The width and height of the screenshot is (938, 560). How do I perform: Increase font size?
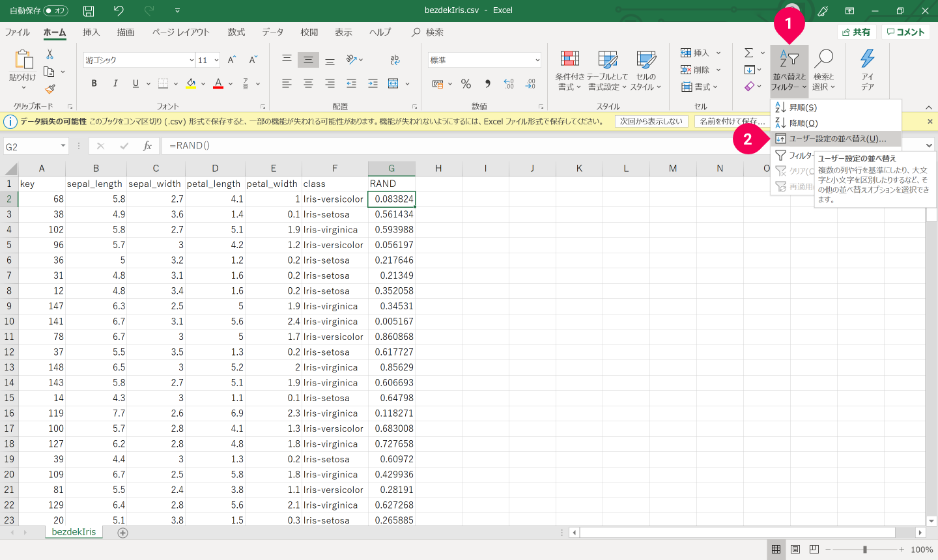(x=232, y=60)
